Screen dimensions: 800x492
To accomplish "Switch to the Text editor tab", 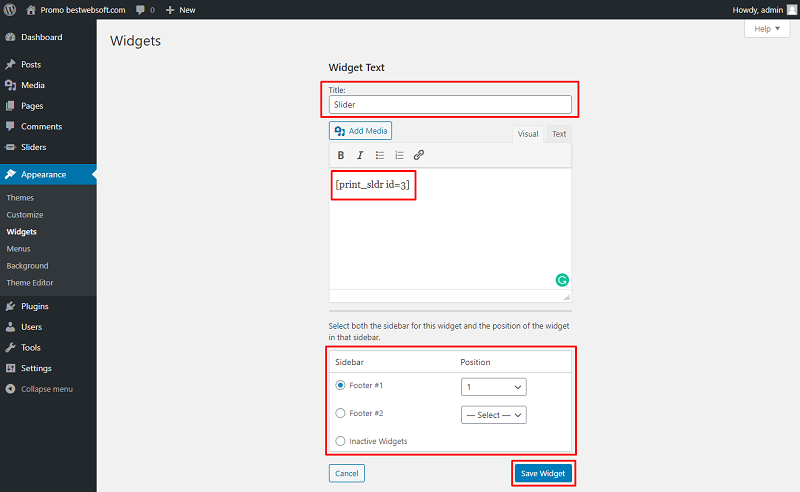I will click(559, 134).
